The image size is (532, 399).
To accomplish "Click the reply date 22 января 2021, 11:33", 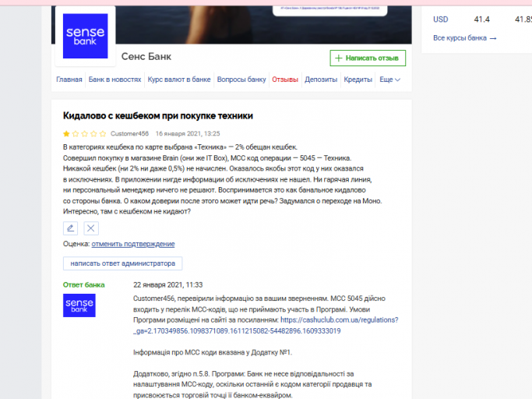I will (x=168, y=285).
